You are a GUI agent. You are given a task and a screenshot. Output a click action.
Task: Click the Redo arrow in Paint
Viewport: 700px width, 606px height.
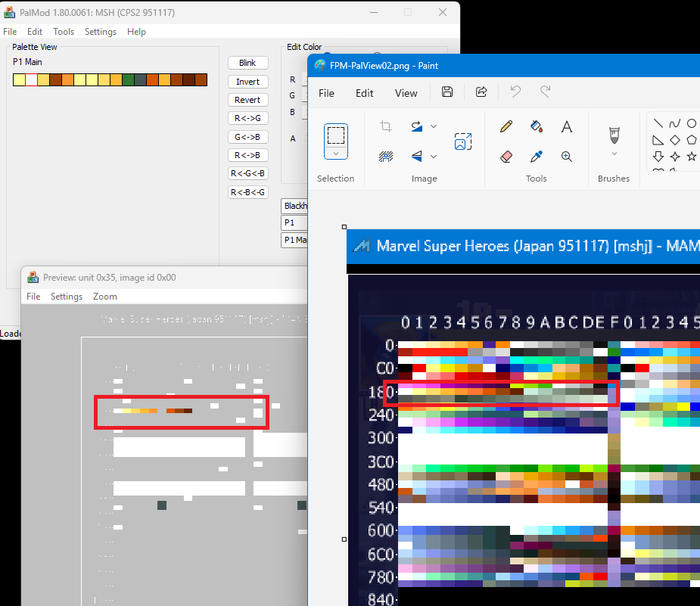pyautogui.click(x=545, y=92)
